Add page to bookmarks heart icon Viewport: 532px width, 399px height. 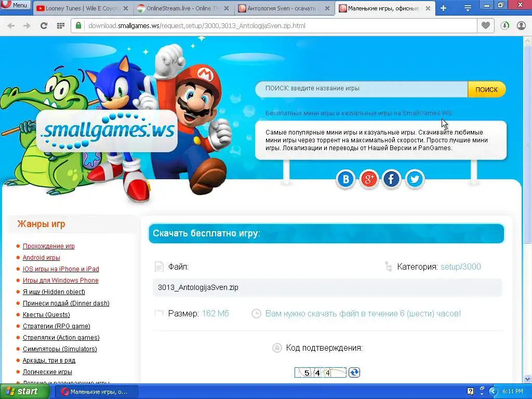[x=486, y=25]
